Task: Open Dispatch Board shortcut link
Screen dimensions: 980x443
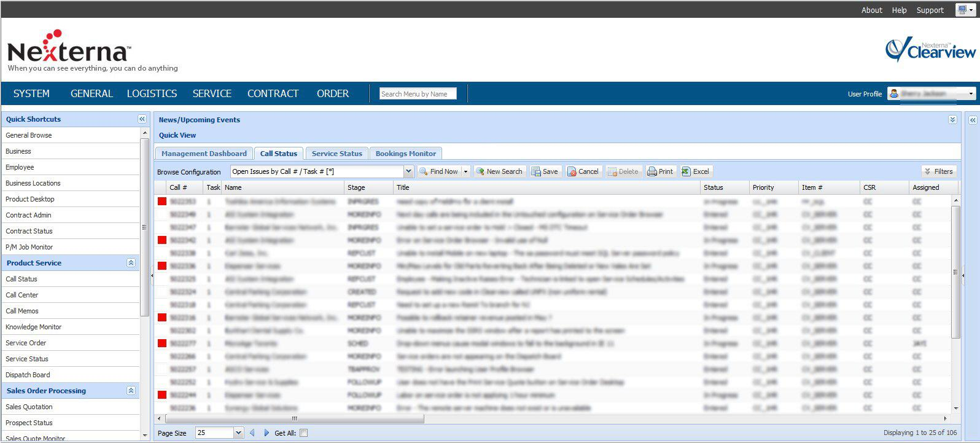Action: [x=28, y=375]
